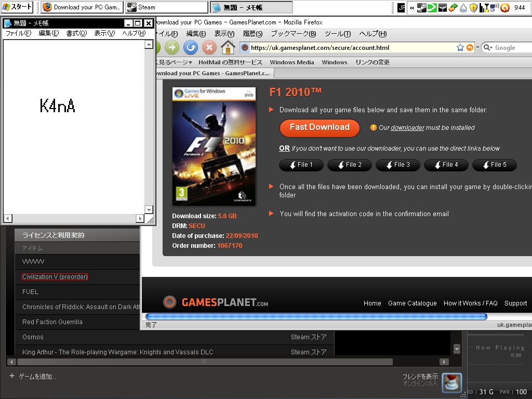
Task: Open Firefox ツール(T) menu
Action: tap(338, 34)
